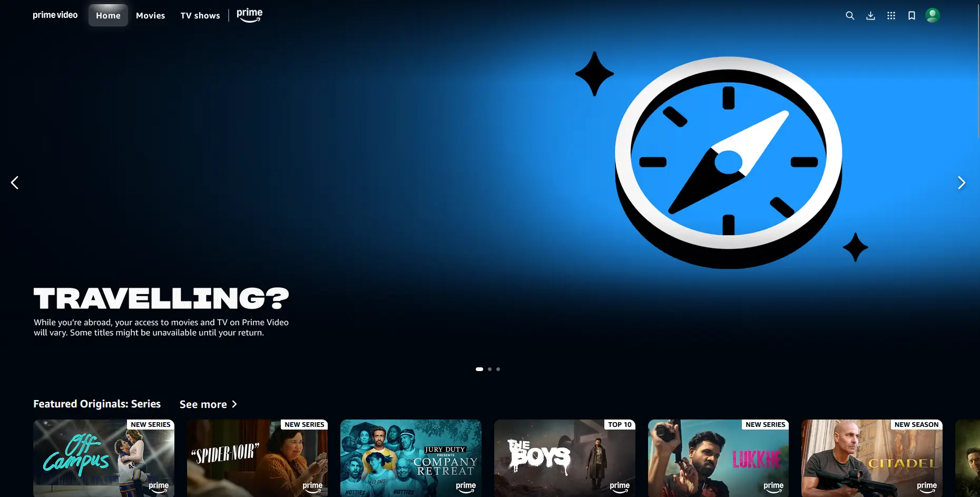Image resolution: width=980 pixels, height=497 pixels.
Task: Switch to the Movies tab
Action: coord(150,15)
